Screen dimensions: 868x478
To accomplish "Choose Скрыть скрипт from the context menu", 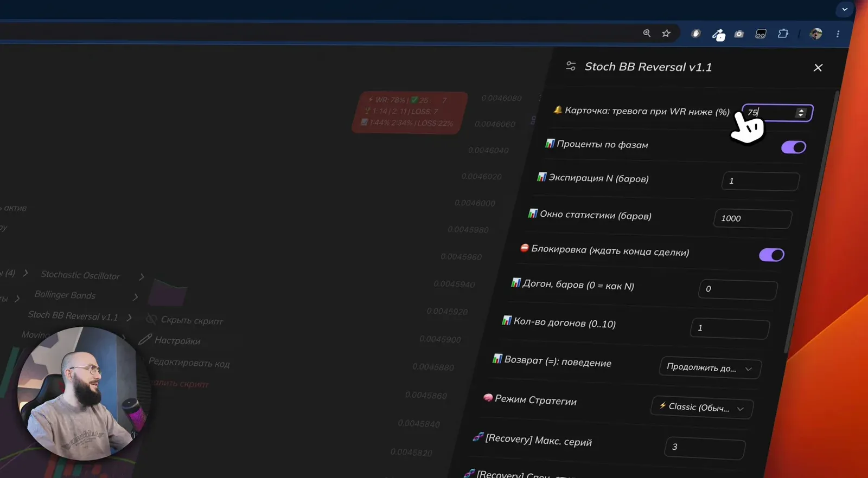I will (184, 320).
